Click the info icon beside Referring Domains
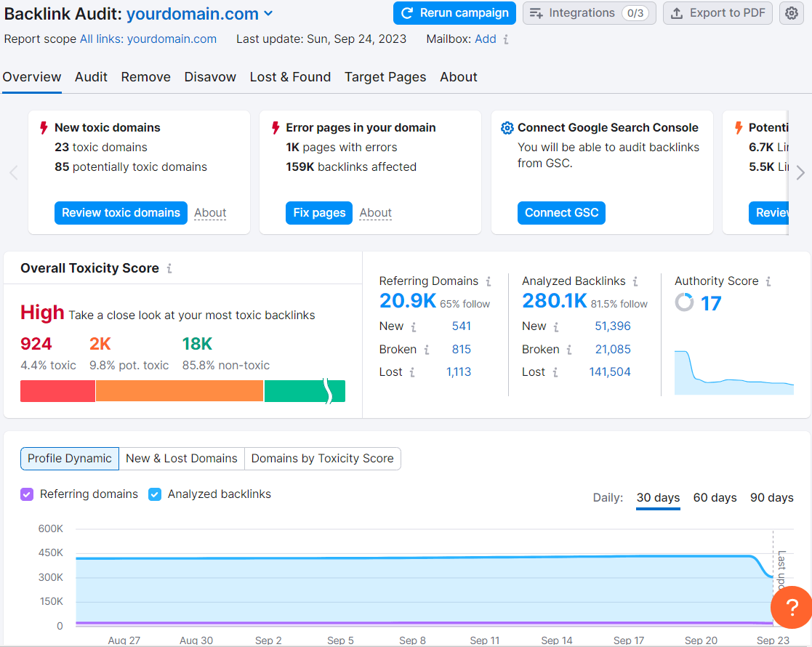The image size is (812, 647). click(489, 281)
